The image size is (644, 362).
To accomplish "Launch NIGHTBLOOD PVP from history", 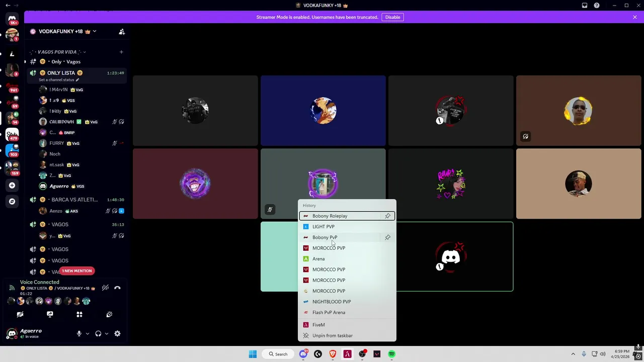I will [347, 302].
